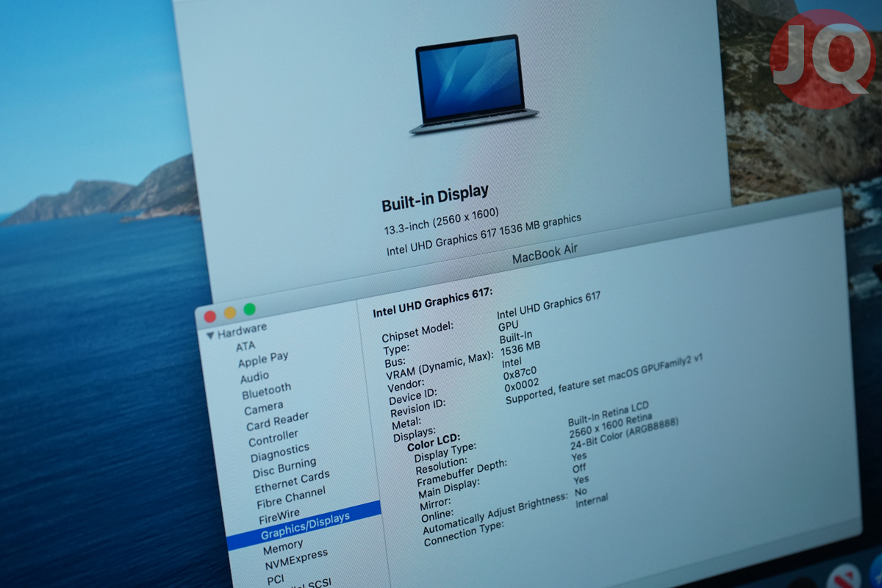Viewport: 882px width, 588px height.
Task: Click the Connection Type label
Action: (x=464, y=534)
